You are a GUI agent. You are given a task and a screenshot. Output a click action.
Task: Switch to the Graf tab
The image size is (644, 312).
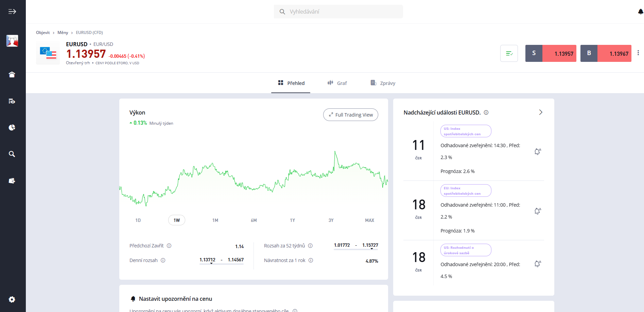(x=337, y=83)
